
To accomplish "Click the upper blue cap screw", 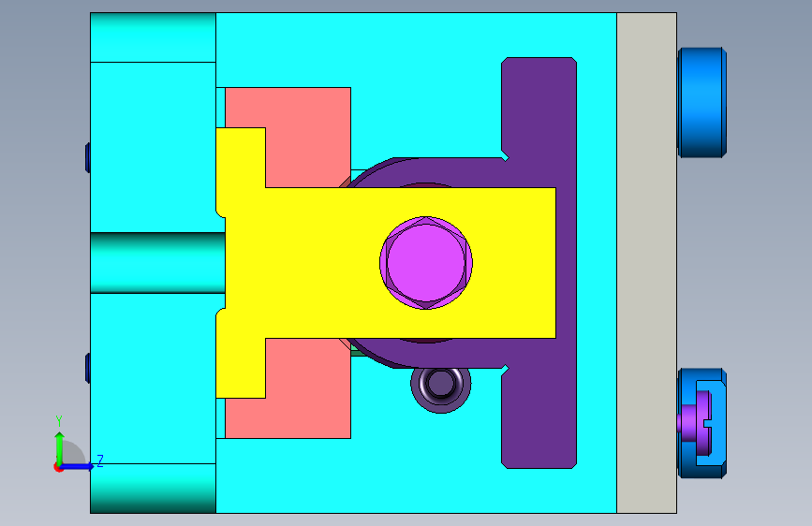I will click(x=702, y=103).
